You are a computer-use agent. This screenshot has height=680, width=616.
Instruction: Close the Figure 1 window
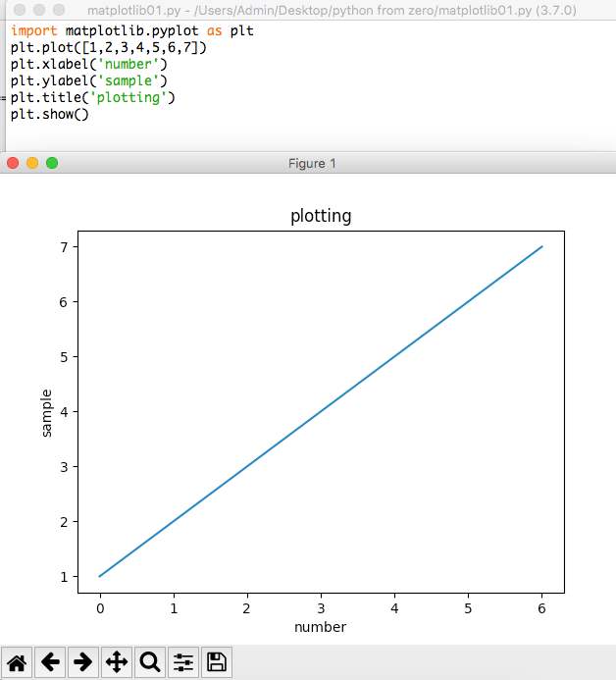point(13,163)
